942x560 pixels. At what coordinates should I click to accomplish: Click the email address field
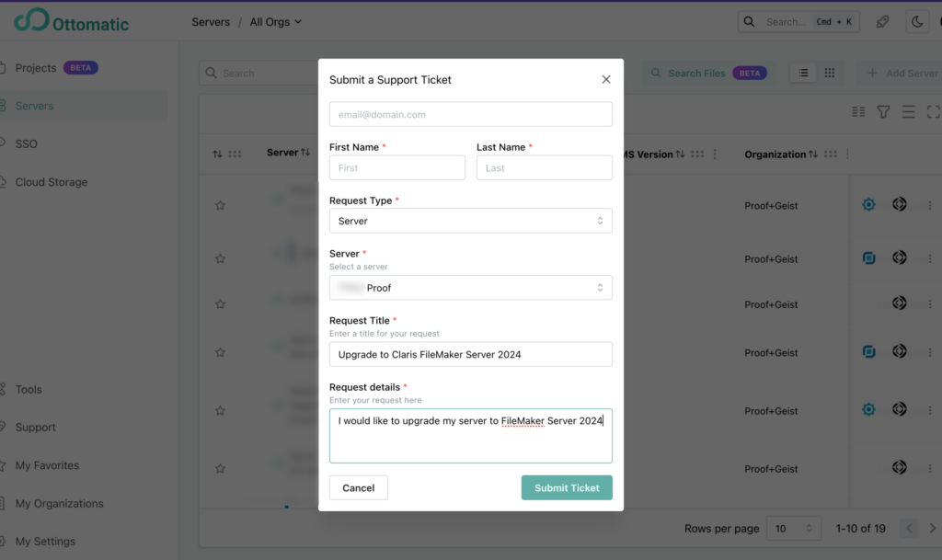point(470,114)
